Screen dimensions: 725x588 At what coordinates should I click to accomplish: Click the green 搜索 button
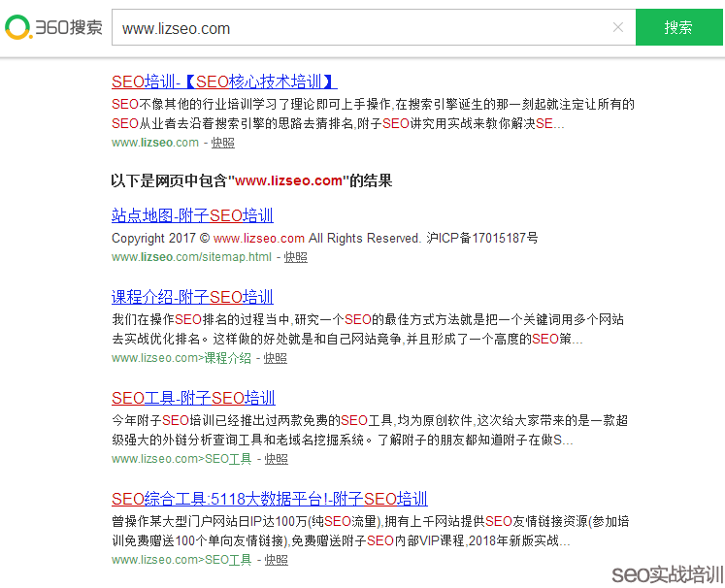(678, 27)
